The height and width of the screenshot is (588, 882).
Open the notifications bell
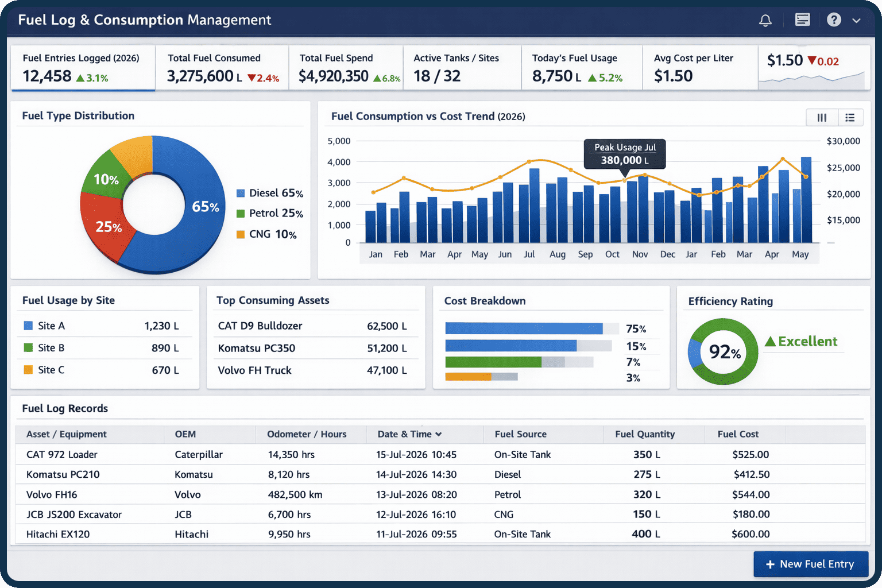[x=765, y=20]
